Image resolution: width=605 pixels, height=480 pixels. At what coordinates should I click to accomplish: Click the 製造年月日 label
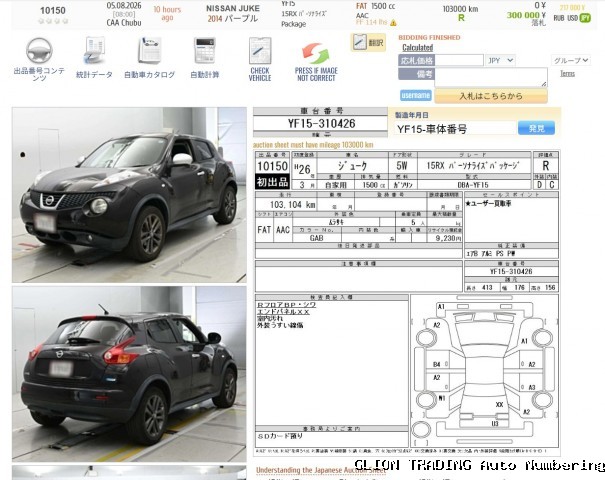412,115
